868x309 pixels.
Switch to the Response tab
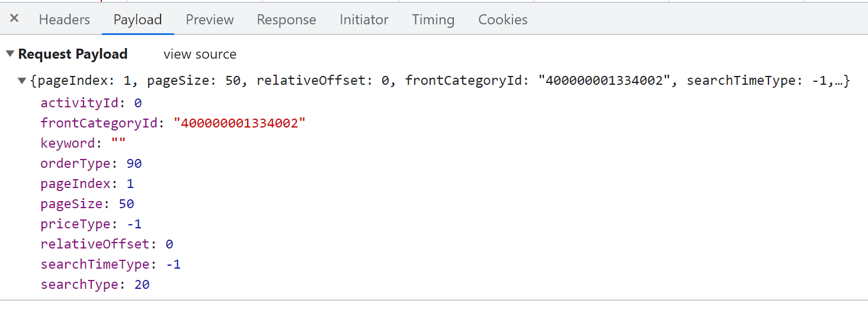pos(286,20)
